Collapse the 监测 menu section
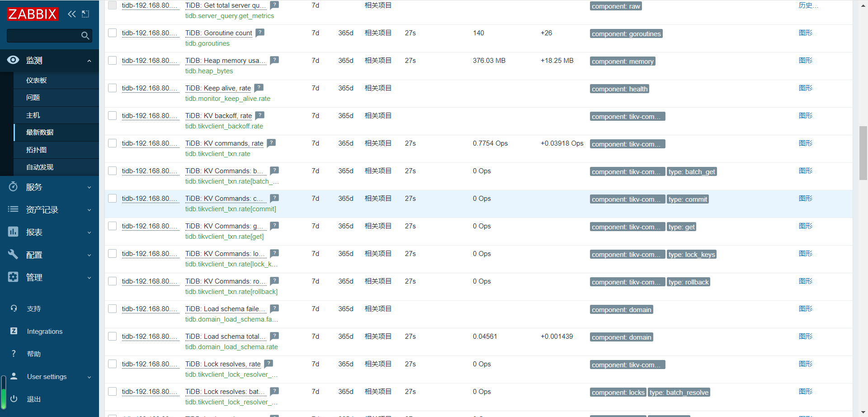This screenshot has height=417, width=868. coord(89,61)
